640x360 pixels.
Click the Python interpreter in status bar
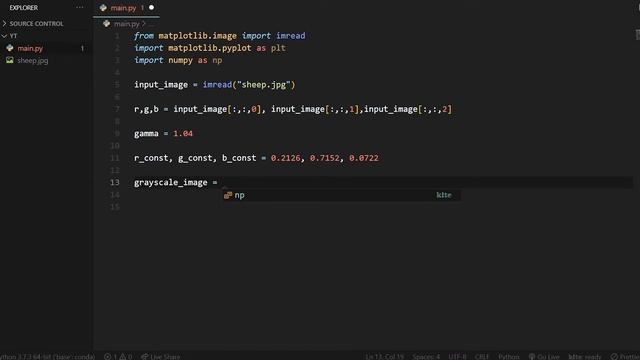(x=47, y=356)
